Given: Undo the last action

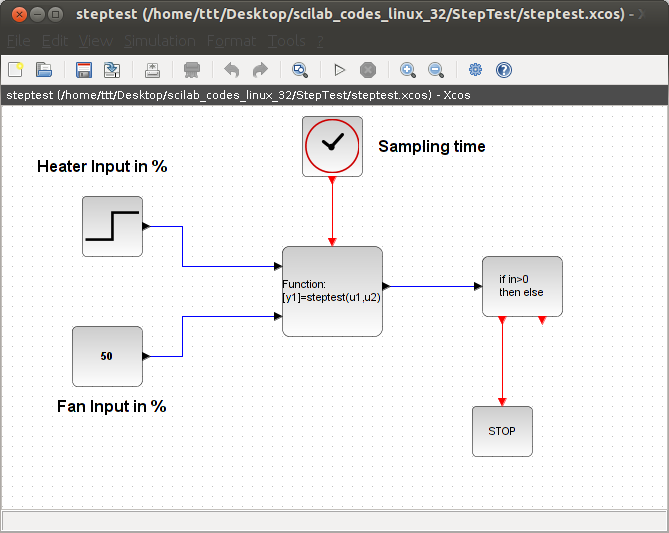Looking at the screenshot, I should tap(232, 70).
